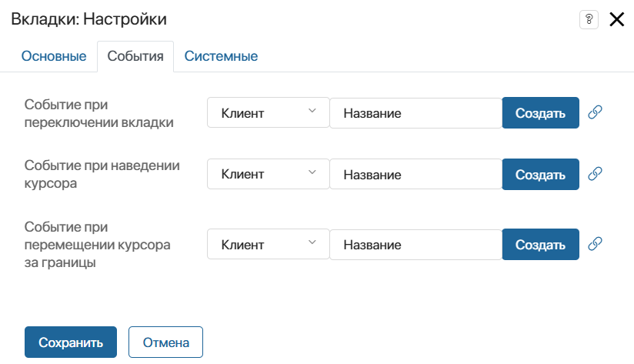Switch to the Основные tab
This screenshot has height=364, width=634.
pyautogui.click(x=54, y=56)
